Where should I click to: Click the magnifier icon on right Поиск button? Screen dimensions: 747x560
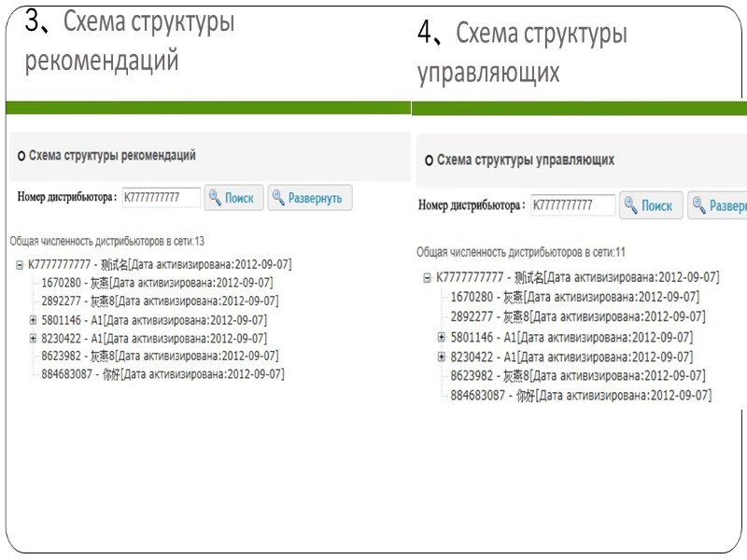[x=630, y=205]
